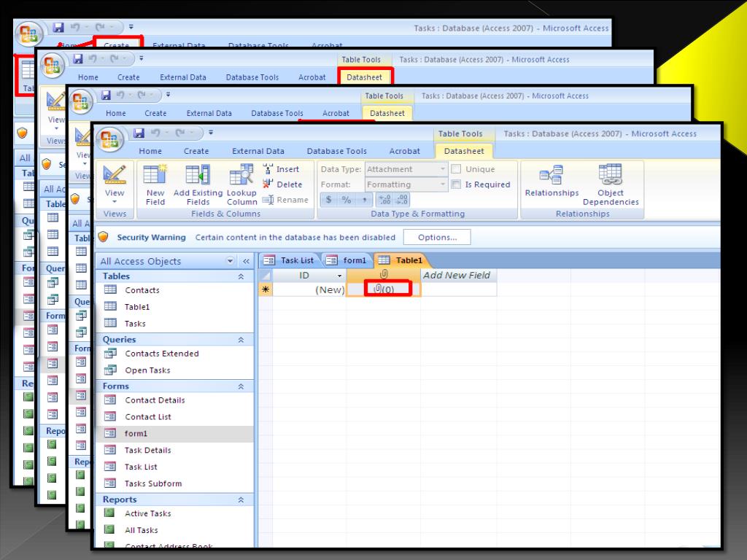Viewport: 747px width, 560px height.
Task: Click the Security Warning shield icon
Action: pyautogui.click(x=104, y=237)
